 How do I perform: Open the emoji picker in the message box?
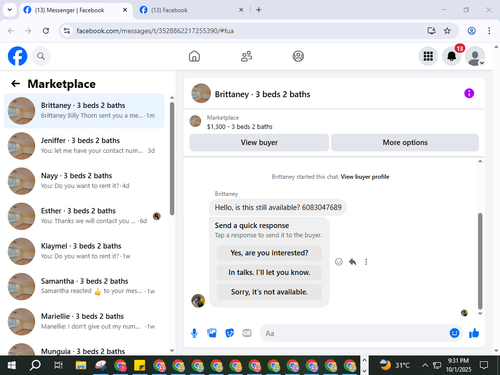point(454,333)
